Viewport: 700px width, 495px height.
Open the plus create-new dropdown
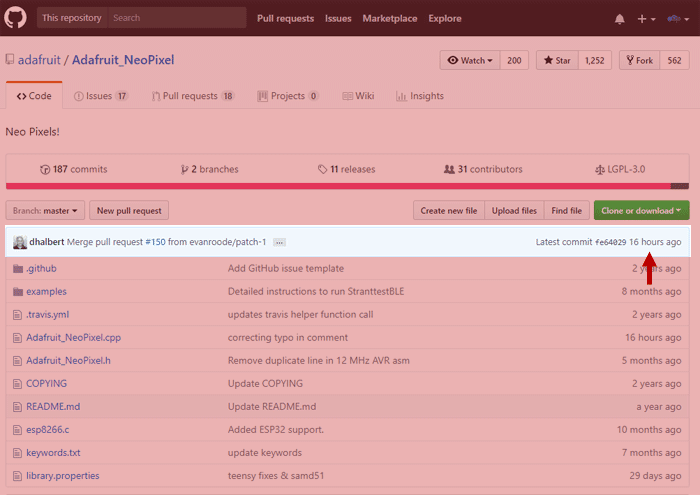647,19
